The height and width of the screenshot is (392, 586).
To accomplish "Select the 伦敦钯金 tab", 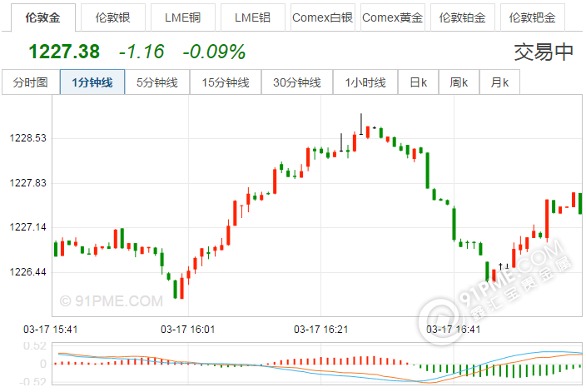I will tap(532, 17).
